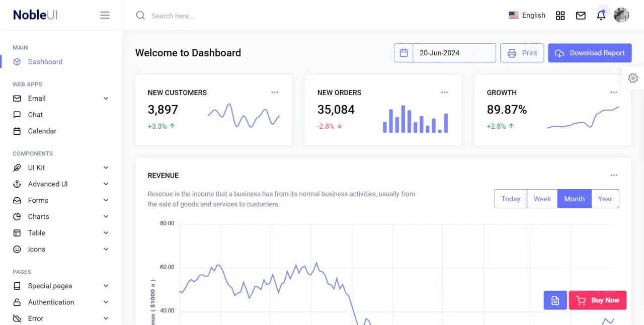Click the Buy Now button
The width and height of the screenshot is (644, 325).
pyautogui.click(x=598, y=300)
